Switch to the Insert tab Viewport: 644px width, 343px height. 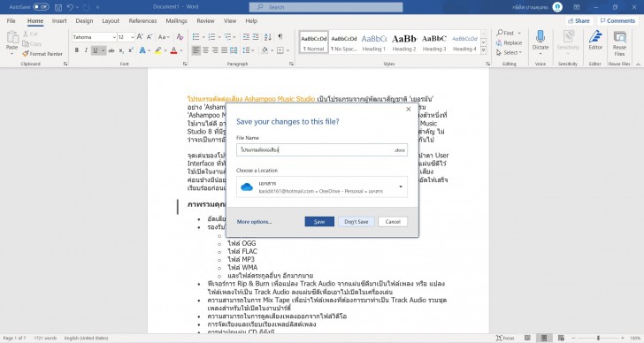tap(59, 21)
